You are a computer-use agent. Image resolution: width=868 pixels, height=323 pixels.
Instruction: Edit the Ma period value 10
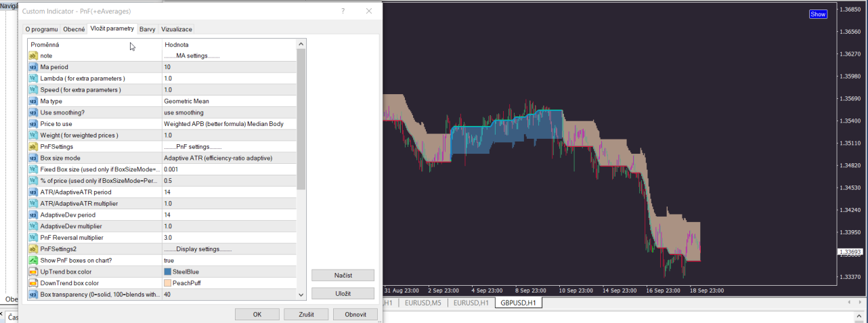click(x=230, y=67)
